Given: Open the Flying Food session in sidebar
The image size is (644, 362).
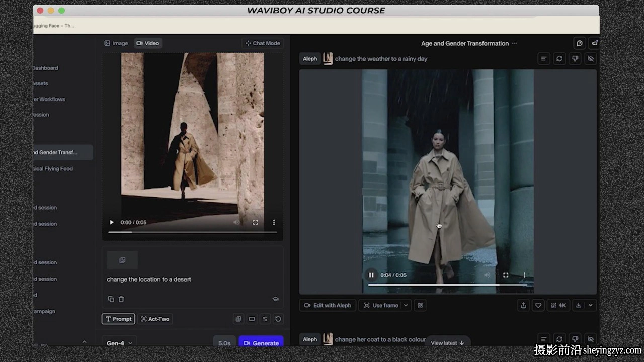Looking at the screenshot, I should point(53,169).
